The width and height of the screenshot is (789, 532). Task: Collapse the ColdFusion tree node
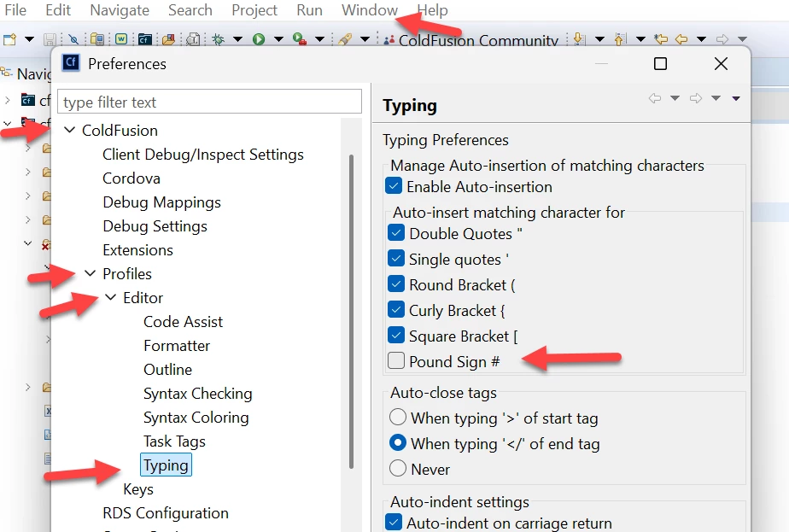[x=70, y=130]
